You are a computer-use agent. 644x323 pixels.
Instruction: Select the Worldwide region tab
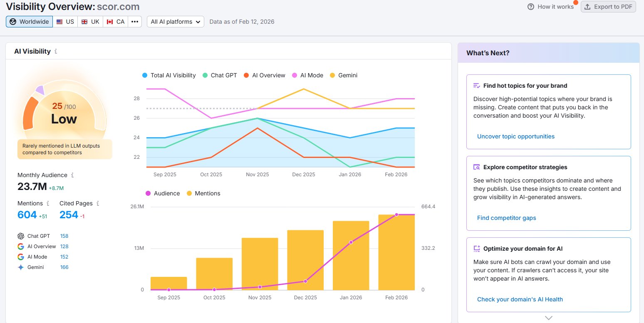[29, 22]
